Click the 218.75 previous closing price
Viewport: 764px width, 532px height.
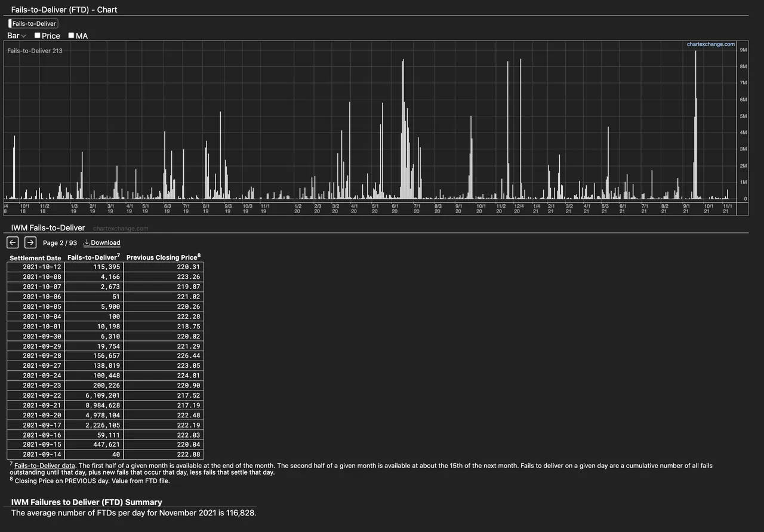pos(189,327)
